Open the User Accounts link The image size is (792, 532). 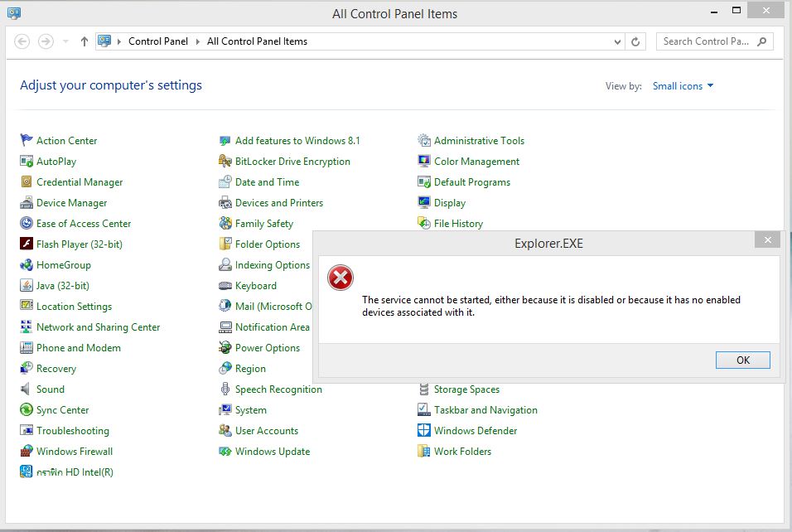point(267,430)
